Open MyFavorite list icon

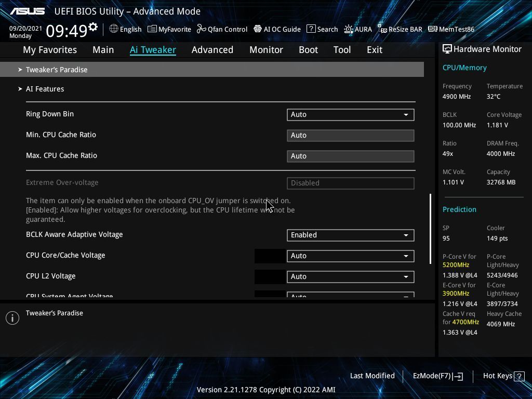pyautogui.click(x=152, y=29)
